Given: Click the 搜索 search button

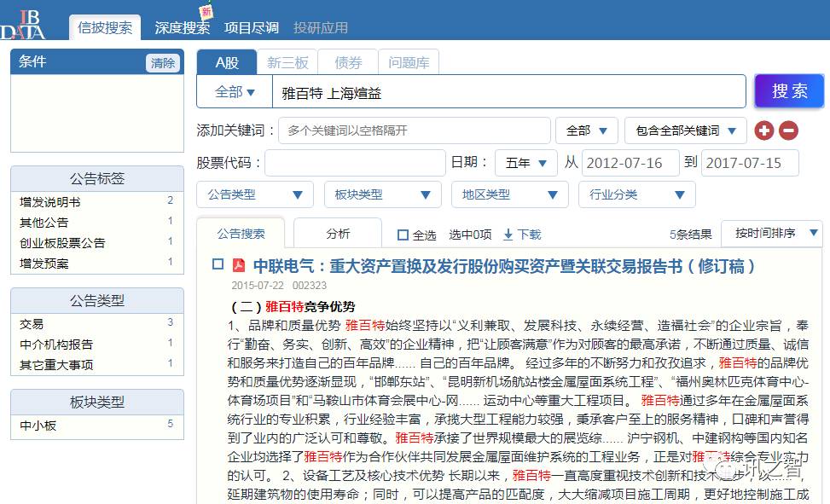Looking at the screenshot, I should click(x=789, y=91).
